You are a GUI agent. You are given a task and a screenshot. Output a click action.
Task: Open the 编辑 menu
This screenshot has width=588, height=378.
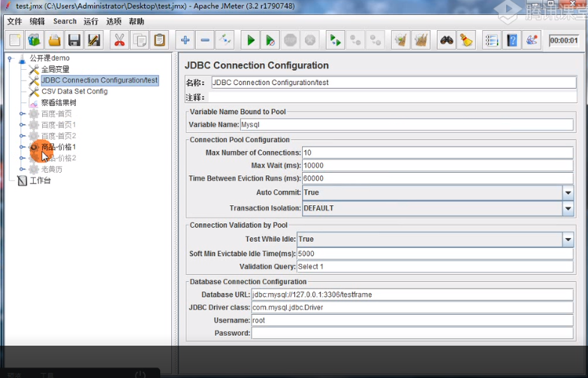pos(37,21)
